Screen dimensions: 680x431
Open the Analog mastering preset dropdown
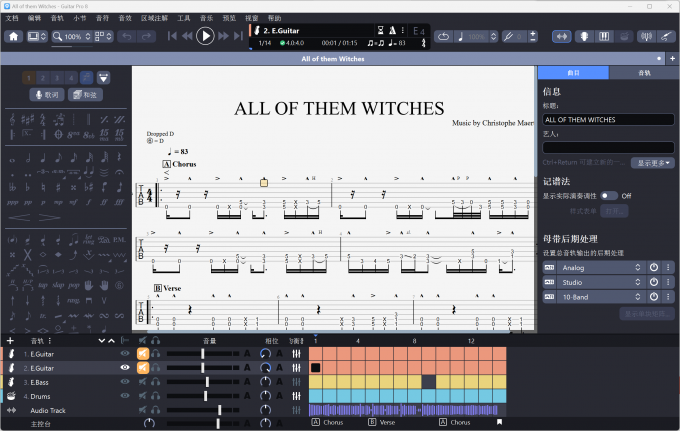[x=600, y=268]
